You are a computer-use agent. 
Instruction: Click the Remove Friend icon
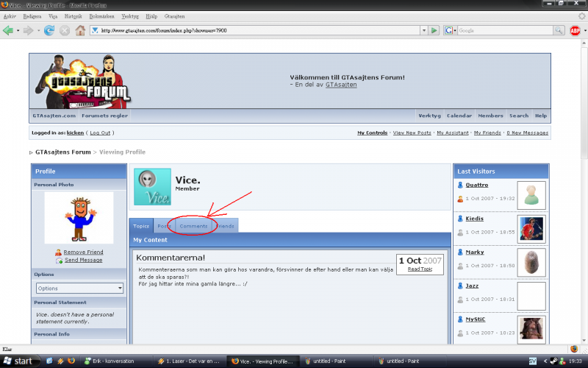(x=58, y=252)
